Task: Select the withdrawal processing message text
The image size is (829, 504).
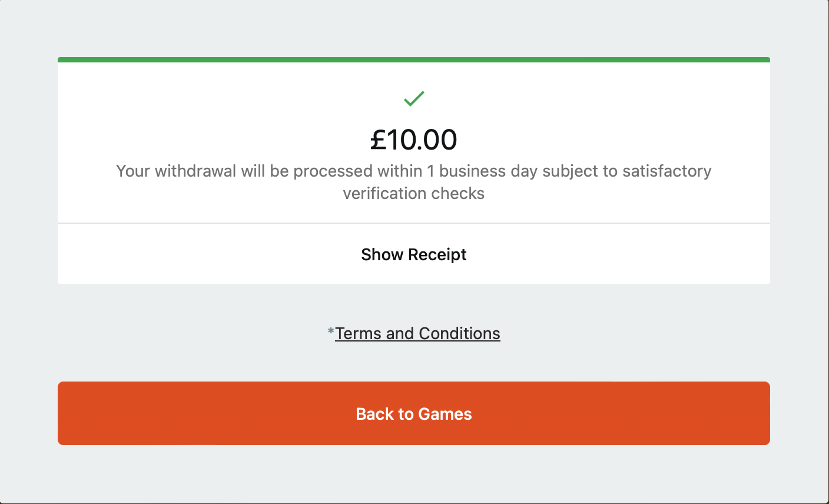Action: tap(414, 181)
